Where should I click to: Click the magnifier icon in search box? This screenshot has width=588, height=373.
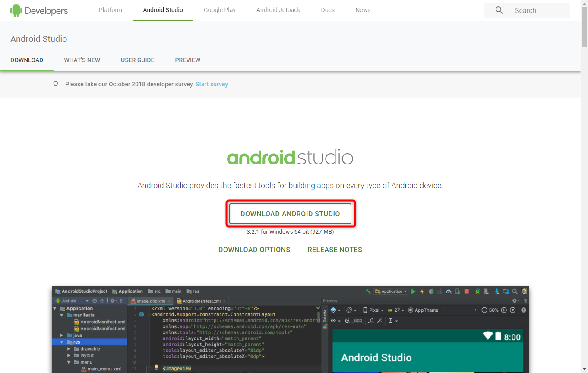499,10
